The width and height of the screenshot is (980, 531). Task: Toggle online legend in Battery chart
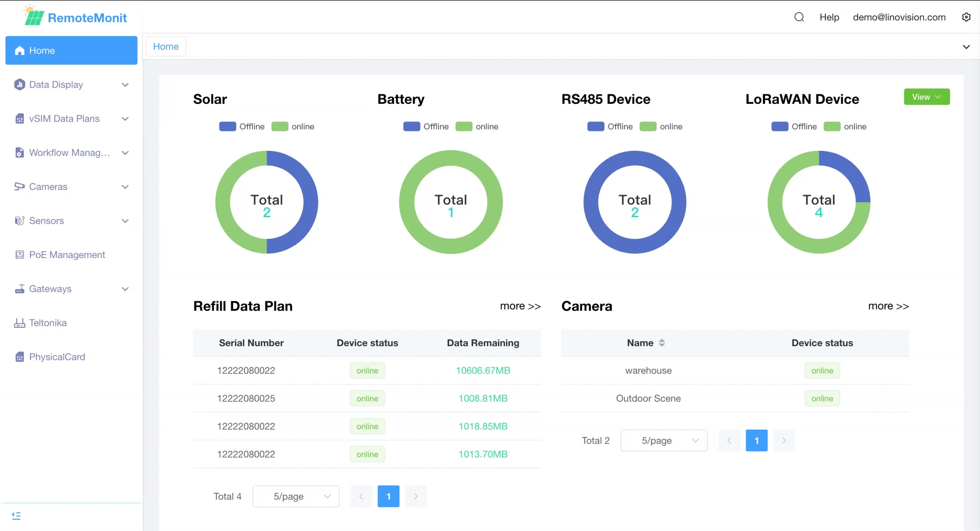(464, 127)
